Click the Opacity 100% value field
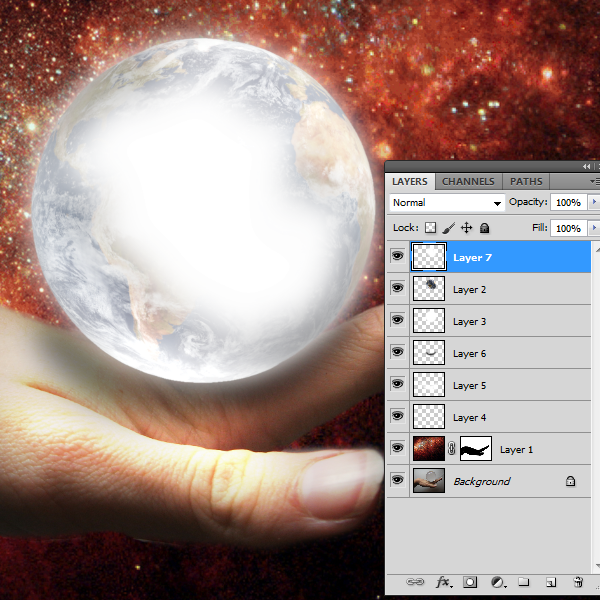Screen dimensions: 600x600 pyautogui.click(x=569, y=202)
